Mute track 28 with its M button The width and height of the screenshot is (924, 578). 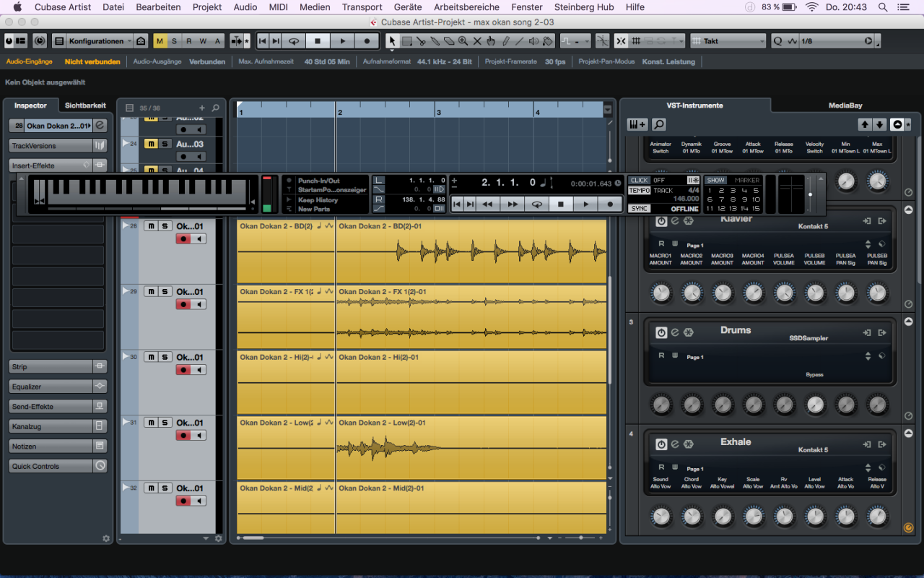151,226
